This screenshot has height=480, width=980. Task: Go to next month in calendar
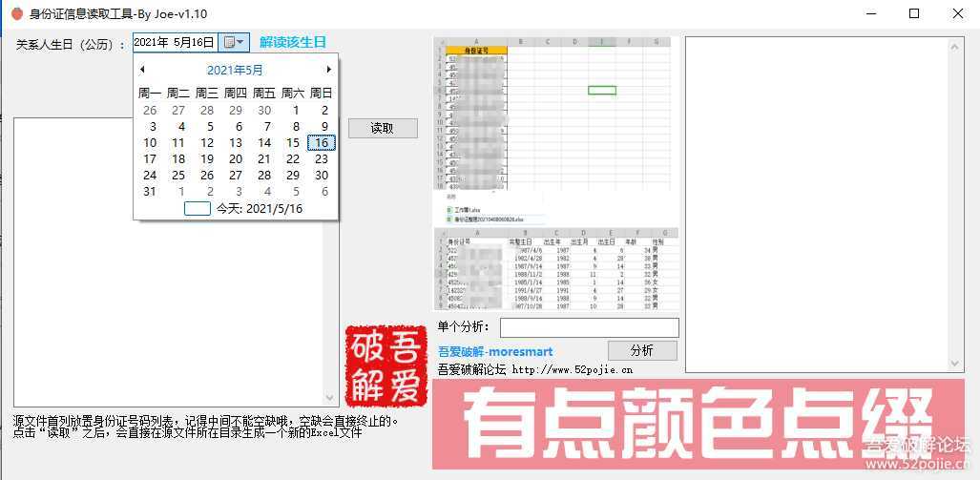(x=329, y=70)
